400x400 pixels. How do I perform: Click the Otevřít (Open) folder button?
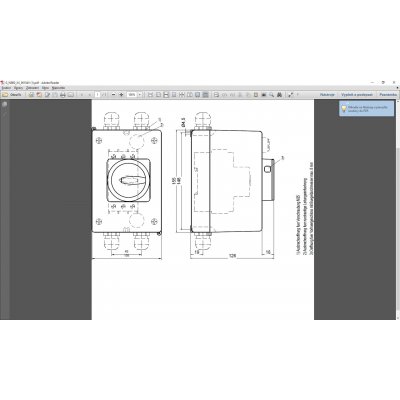tap(12, 95)
